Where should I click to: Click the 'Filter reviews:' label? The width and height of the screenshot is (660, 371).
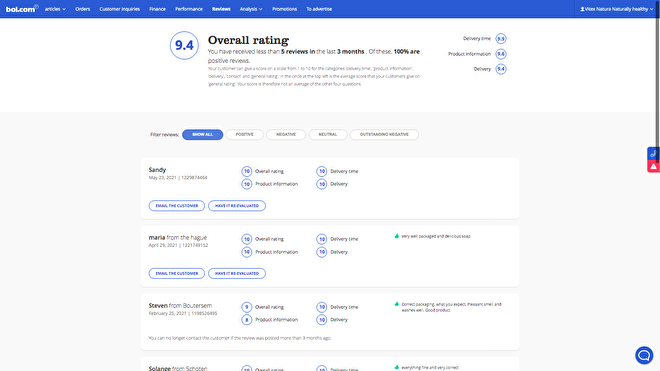pyautogui.click(x=165, y=135)
